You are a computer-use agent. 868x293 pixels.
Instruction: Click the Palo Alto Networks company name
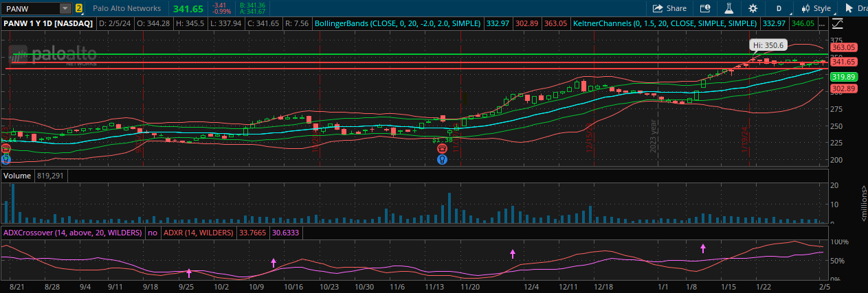(126, 8)
